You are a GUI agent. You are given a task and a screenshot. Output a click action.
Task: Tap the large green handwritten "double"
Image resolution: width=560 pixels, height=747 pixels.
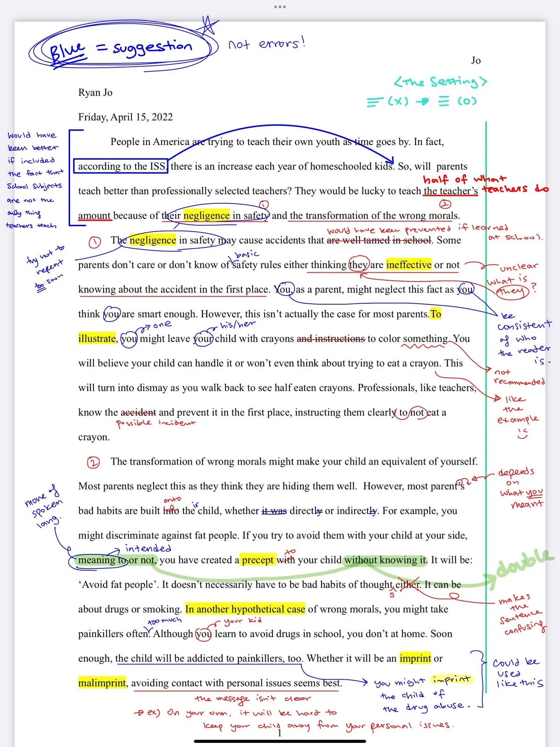click(x=525, y=564)
